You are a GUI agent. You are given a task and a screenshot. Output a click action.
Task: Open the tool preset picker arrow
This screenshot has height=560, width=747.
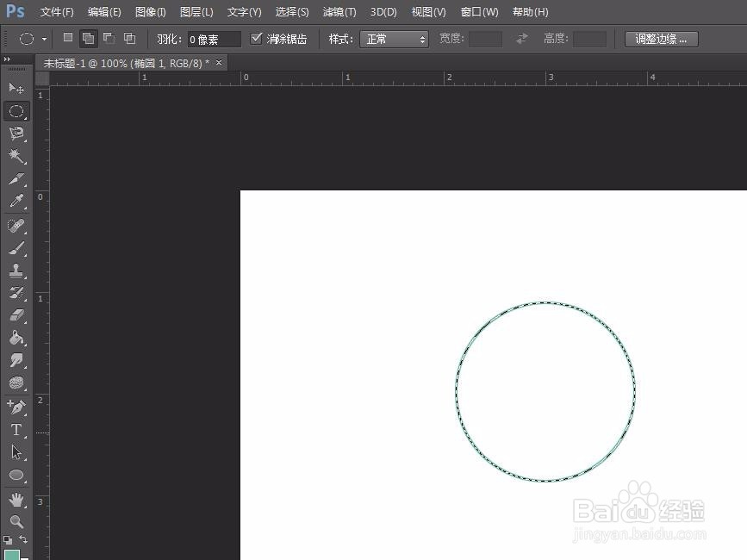[44, 39]
